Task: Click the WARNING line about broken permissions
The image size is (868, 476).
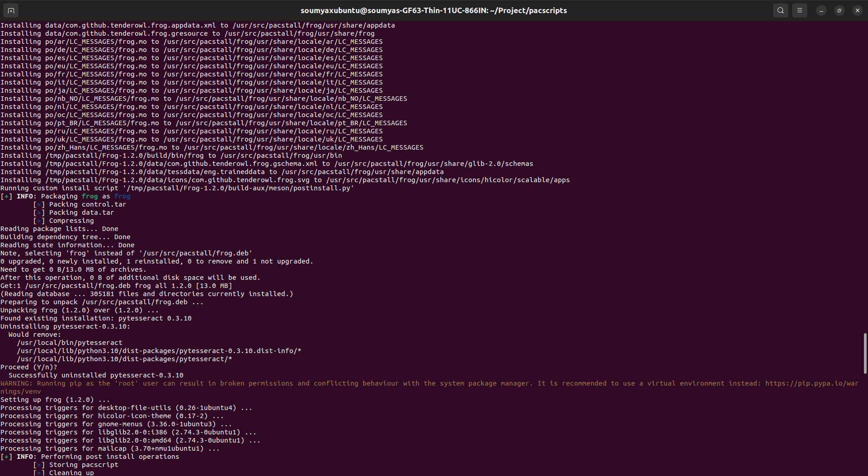Action: click(x=271, y=383)
